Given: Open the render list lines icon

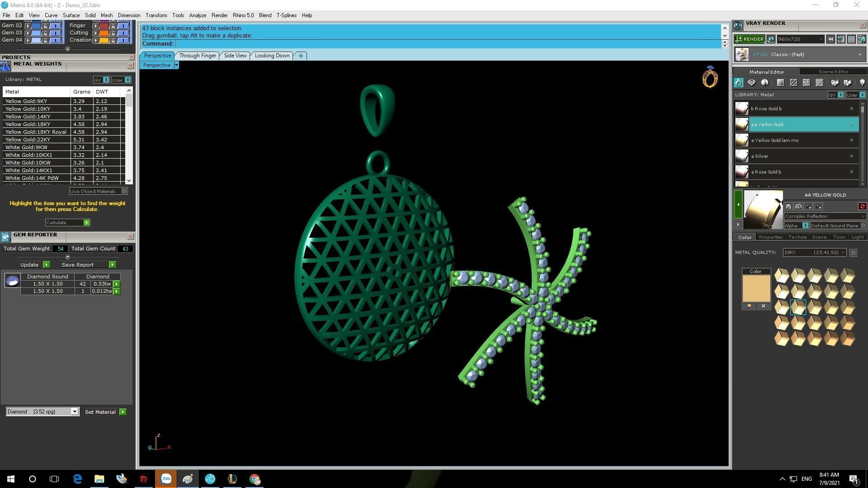Looking at the screenshot, I should tap(851, 39).
